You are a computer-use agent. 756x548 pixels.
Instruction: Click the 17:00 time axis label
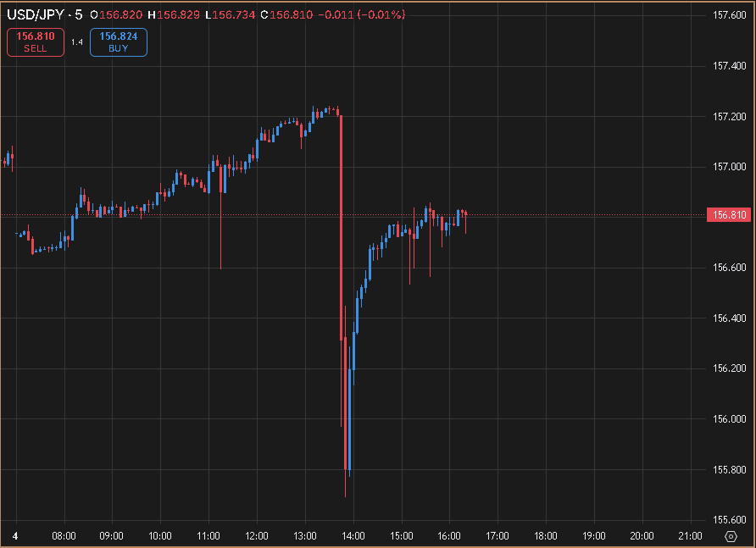[x=498, y=536]
